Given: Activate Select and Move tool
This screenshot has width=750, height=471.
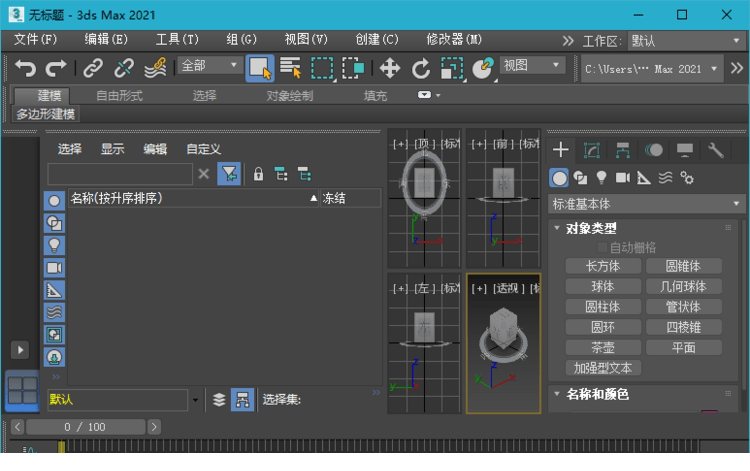Looking at the screenshot, I should [x=390, y=68].
